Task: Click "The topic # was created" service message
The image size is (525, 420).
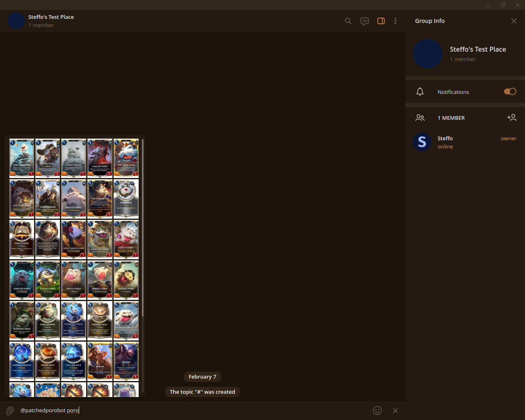Action: [203, 392]
